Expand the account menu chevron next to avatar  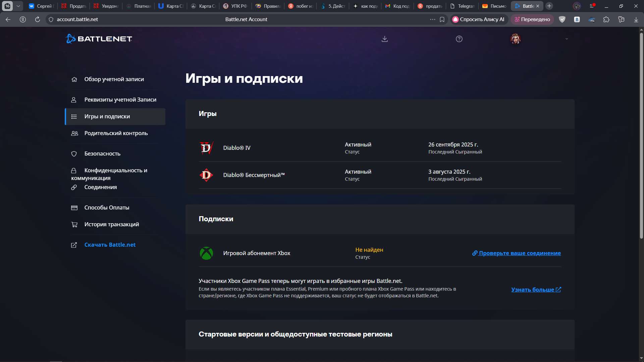coord(567,39)
